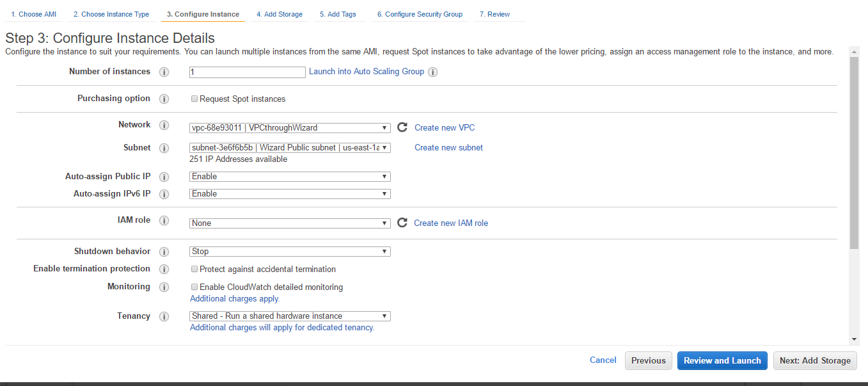Open Additional charges apply link
Image resolution: width=868 pixels, height=386 pixels.
[235, 298]
